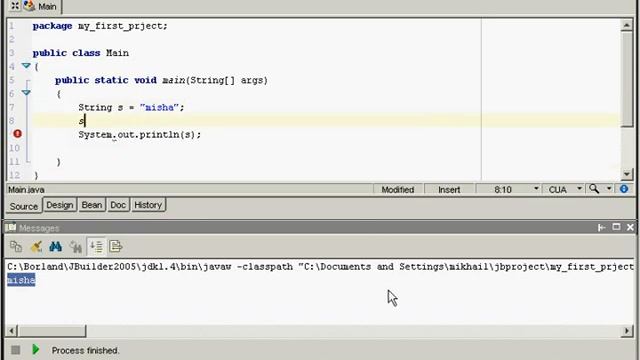The width and height of the screenshot is (640, 360).
Task: Click the find next binoculars icon
Action: [76, 247]
